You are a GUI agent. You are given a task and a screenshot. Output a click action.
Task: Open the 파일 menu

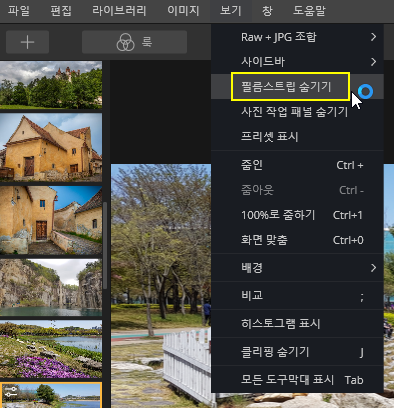(19, 11)
